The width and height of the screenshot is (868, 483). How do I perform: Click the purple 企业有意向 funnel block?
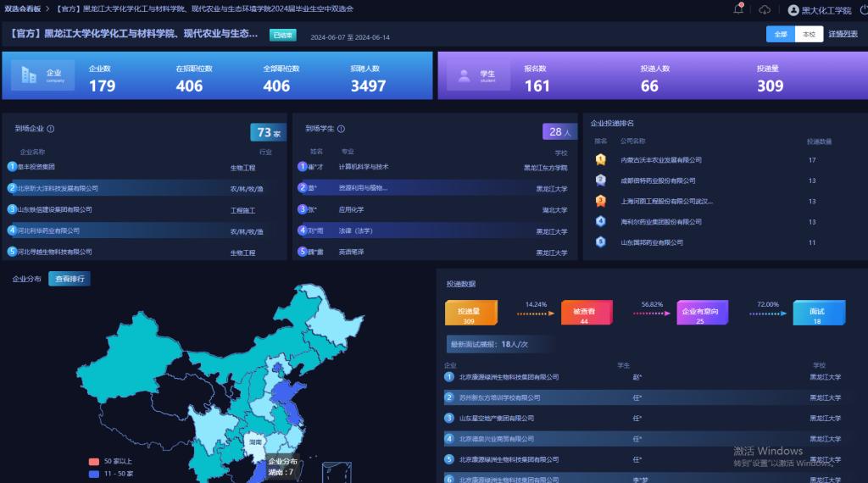(700, 313)
